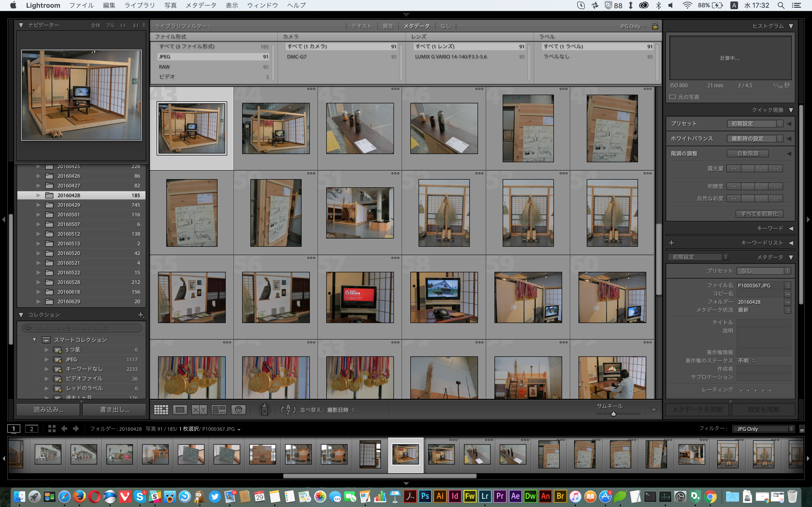Image resolution: width=812 pixels, height=507 pixels.
Task: Adjust the サムネール size slider
Action: [613, 414]
